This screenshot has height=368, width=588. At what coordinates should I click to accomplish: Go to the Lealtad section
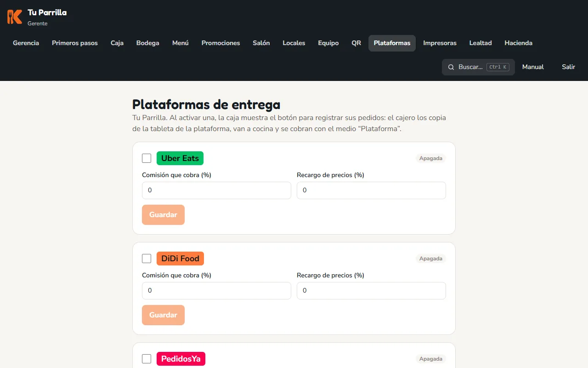481,43
